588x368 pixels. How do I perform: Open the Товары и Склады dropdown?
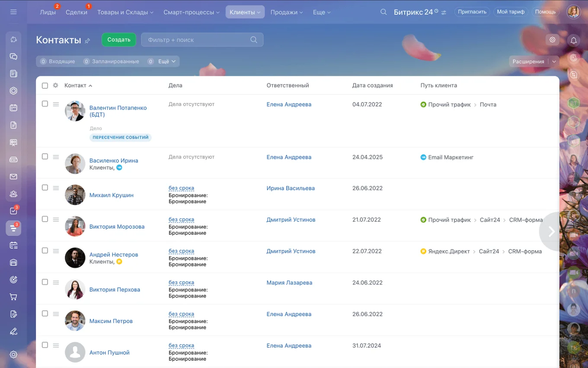point(125,12)
